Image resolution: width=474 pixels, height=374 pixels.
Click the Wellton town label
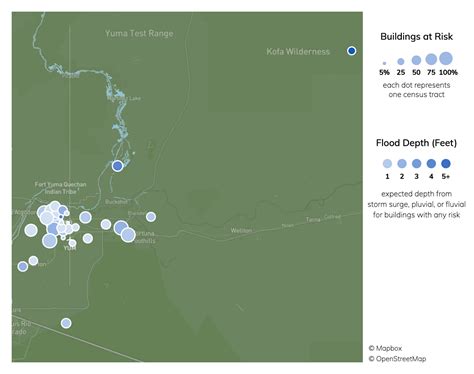241,230
